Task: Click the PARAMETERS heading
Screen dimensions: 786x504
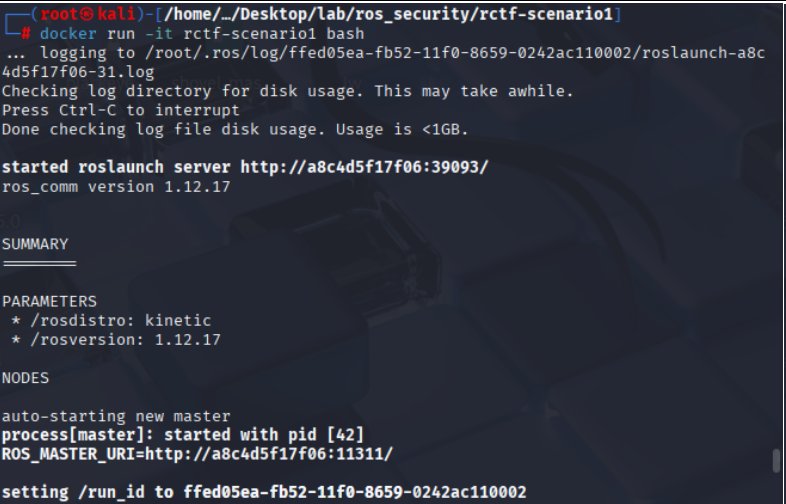Action: pos(50,301)
